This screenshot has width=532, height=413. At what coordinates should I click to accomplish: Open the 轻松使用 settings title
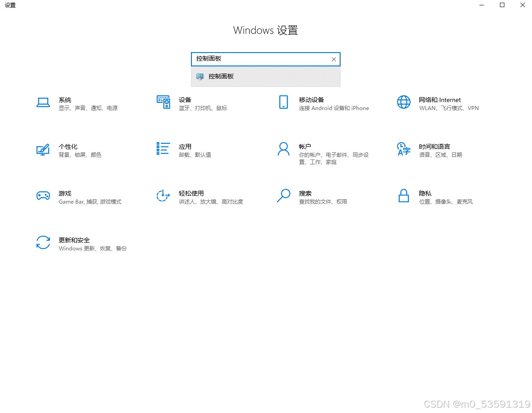(x=191, y=194)
